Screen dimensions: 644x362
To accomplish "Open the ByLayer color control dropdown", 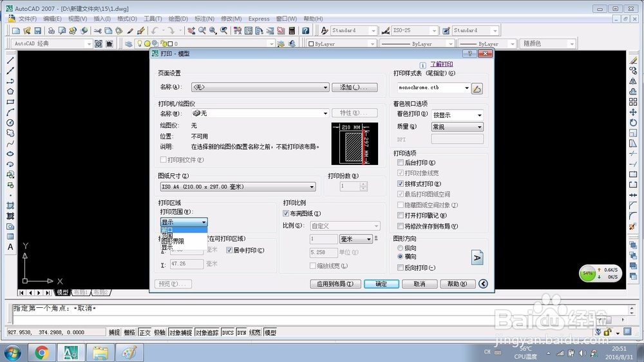I will coord(342,44).
